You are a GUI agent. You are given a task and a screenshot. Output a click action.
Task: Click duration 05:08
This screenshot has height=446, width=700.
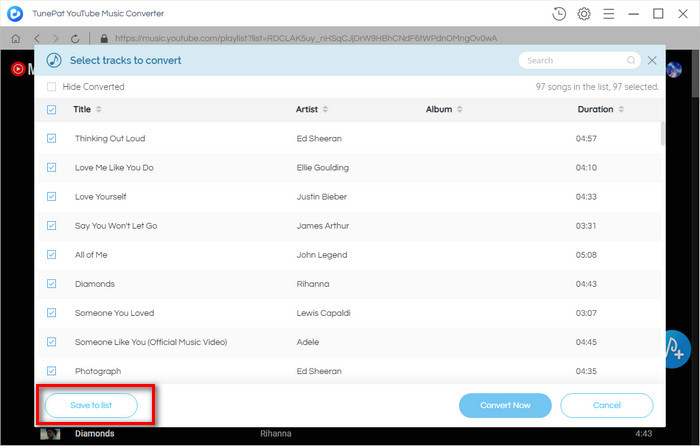586,254
